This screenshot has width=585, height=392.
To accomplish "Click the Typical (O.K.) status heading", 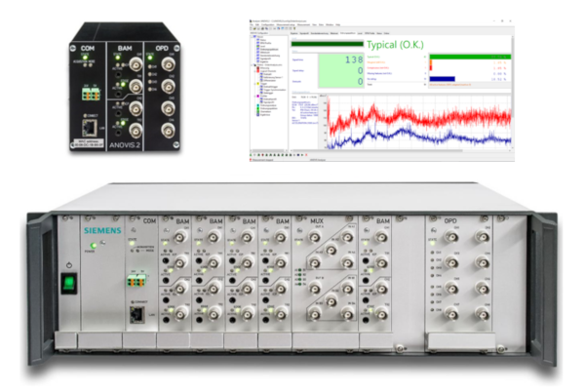I will [398, 45].
